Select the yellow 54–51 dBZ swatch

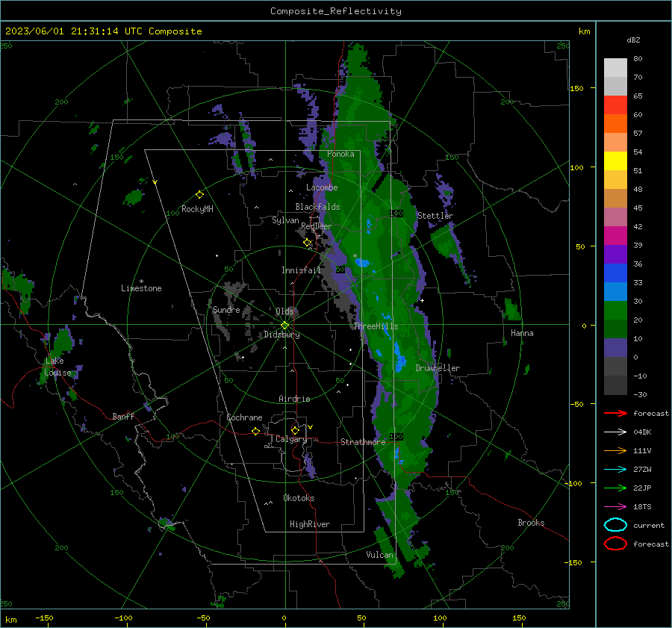tap(615, 161)
